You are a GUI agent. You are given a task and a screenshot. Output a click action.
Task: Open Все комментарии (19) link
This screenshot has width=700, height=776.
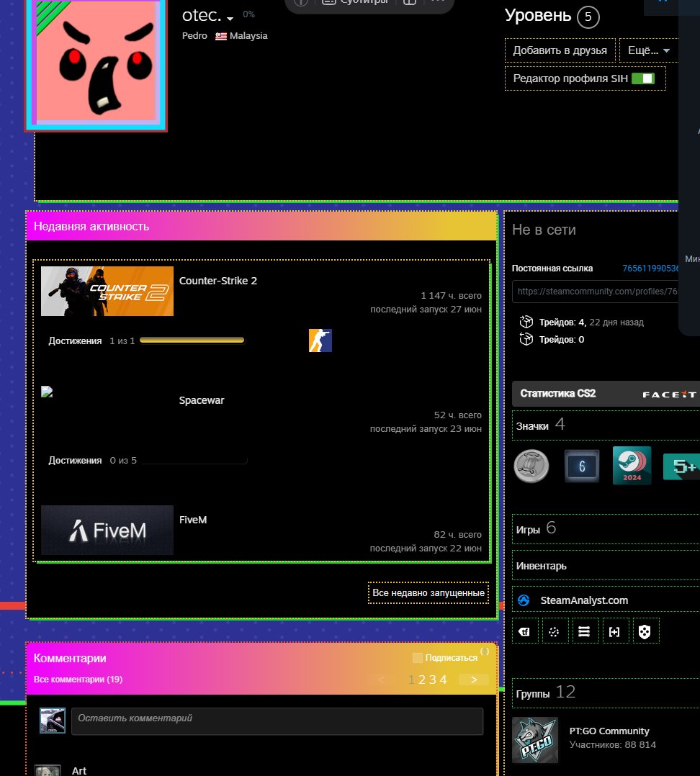pyautogui.click(x=78, y=680)
